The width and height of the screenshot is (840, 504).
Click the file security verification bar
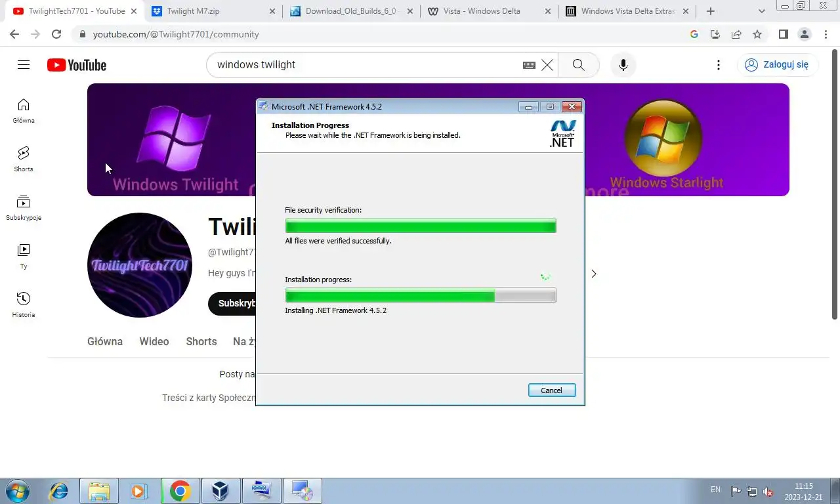[x=421, y=226]
